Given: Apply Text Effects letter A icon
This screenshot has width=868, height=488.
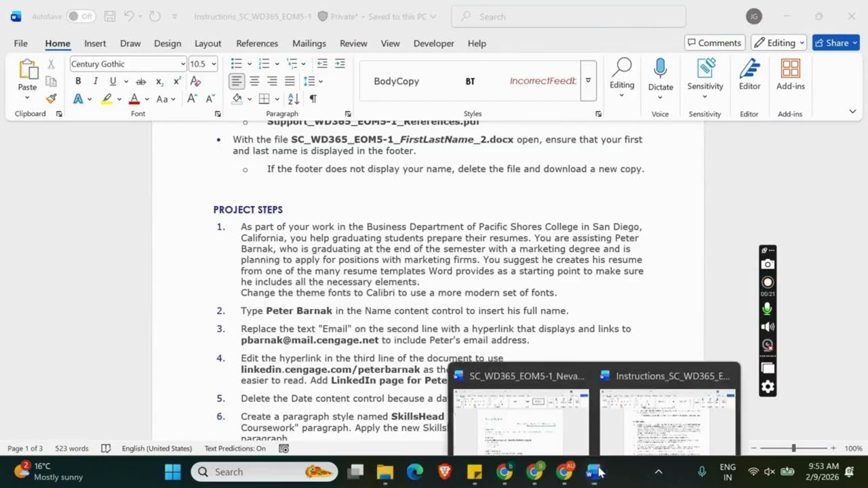Looking at the screenshot, I should tap(78, 99).
